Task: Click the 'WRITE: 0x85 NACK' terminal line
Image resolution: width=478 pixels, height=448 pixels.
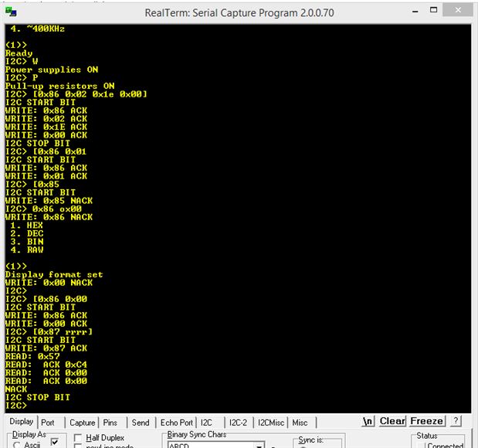Action: (x=49, y=201)
